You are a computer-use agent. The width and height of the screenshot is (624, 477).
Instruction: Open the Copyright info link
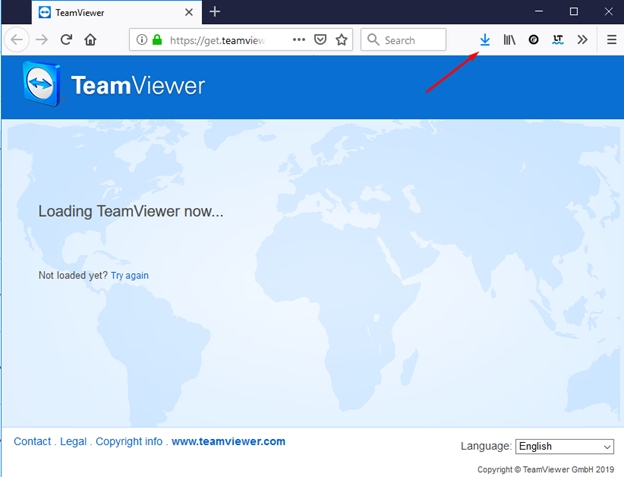tap(129, 441)
